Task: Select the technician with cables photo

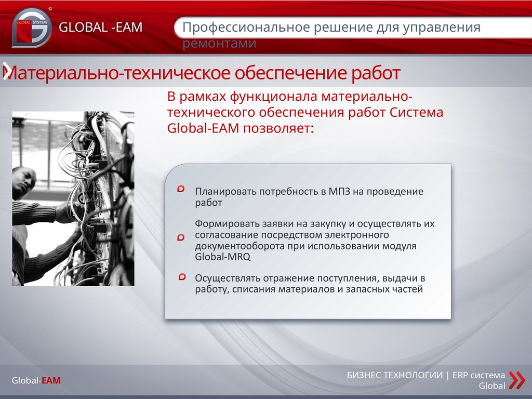Action: (73, 198)
